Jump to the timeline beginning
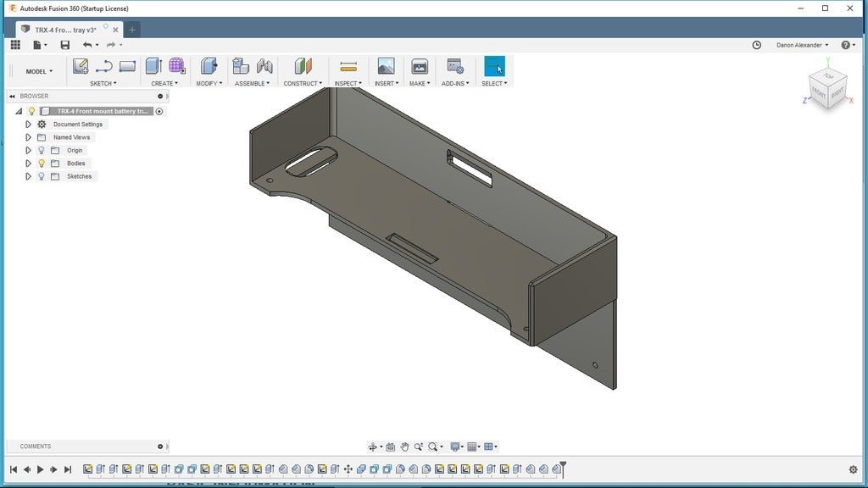 coord(14,469)
